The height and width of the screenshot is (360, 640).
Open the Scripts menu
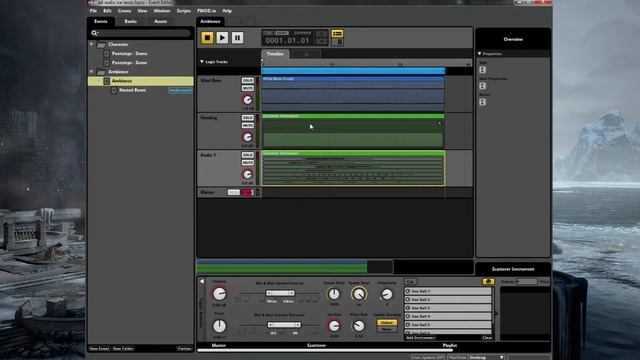184,11
